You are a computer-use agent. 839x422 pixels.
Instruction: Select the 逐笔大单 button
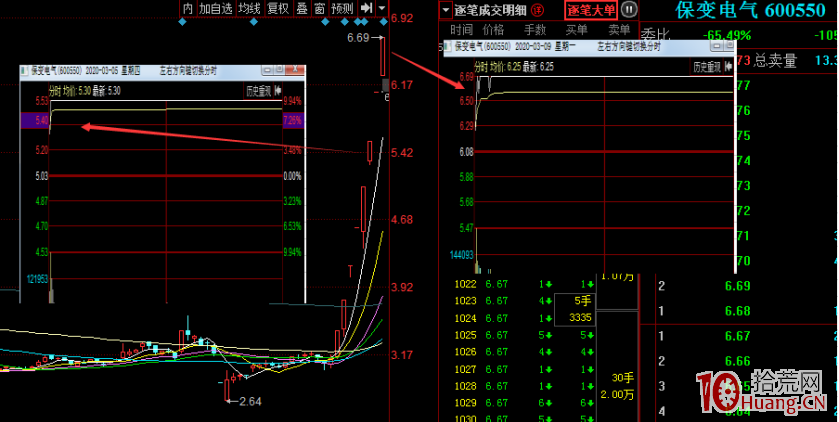[x=591, y=10]
